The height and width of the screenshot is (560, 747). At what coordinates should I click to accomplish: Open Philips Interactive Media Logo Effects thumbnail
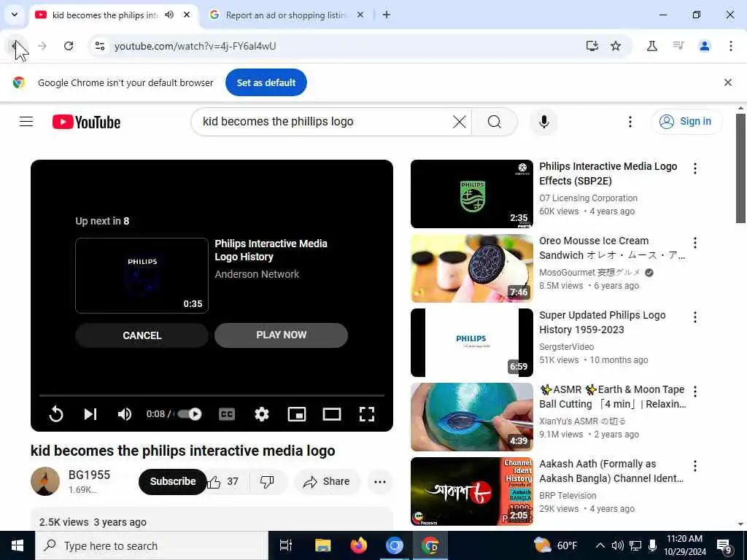coord(472,194)
